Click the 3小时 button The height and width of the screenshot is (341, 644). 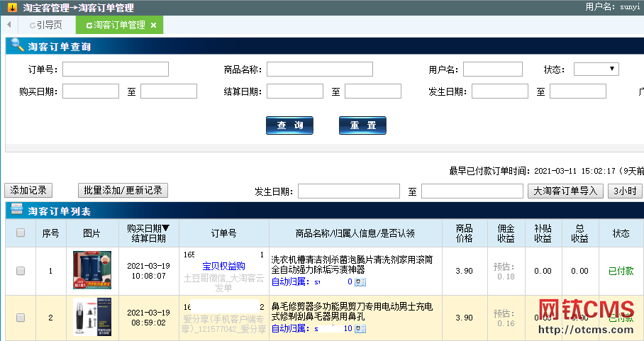coord(625,191)
